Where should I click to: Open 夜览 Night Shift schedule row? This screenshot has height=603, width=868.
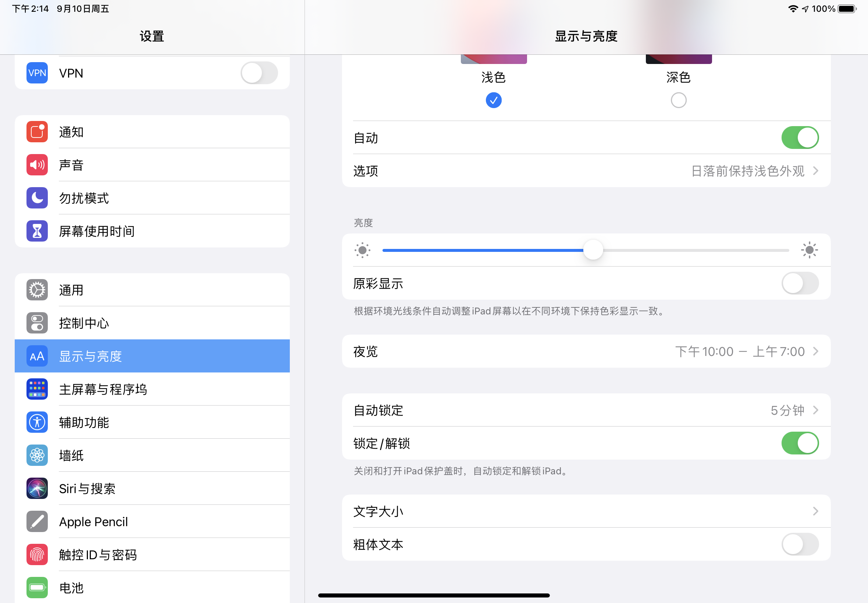click(x=586, y=352)
